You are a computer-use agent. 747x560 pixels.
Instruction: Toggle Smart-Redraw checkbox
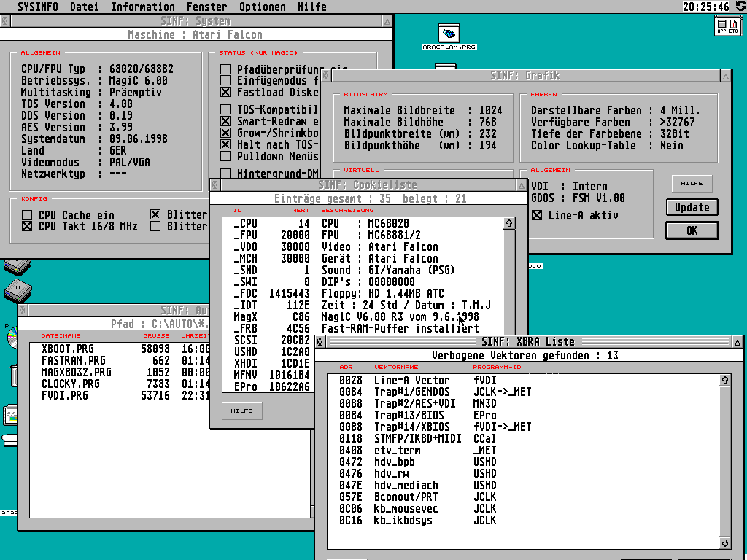pos(225,121)
